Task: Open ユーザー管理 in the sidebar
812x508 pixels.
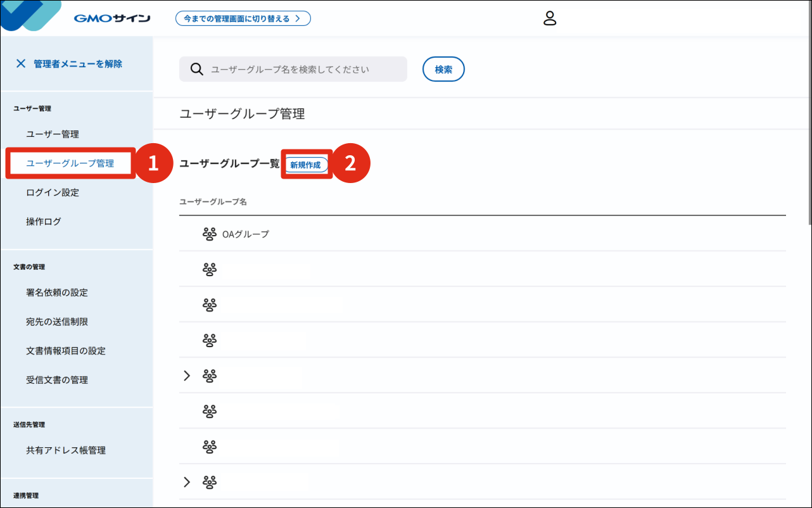Action: [53, 134]
